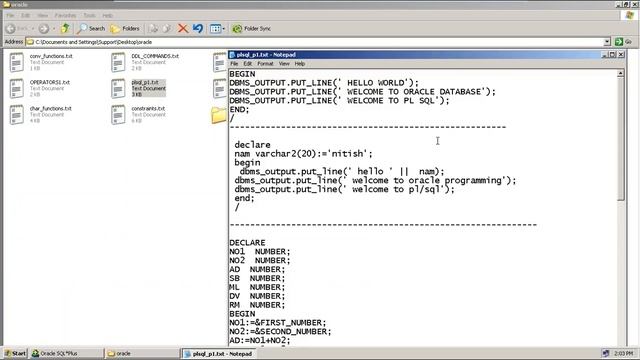Click the constraints.txt file name
This screenshot has height=360, width=640.
pyautogui.click(x=148, y=108)
